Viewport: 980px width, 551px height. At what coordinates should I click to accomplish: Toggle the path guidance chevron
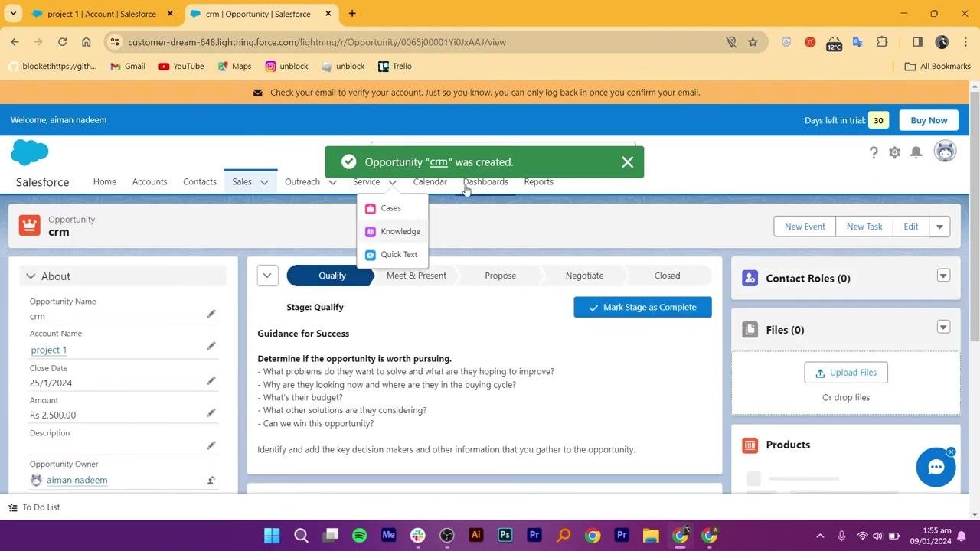267,275
